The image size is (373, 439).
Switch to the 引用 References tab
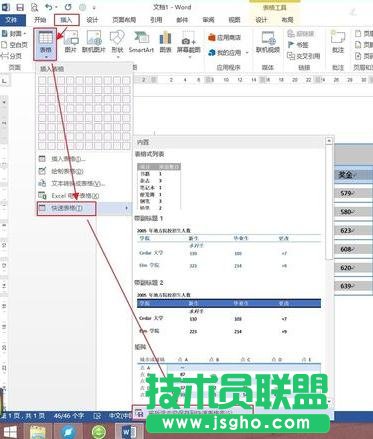(156, 20)
